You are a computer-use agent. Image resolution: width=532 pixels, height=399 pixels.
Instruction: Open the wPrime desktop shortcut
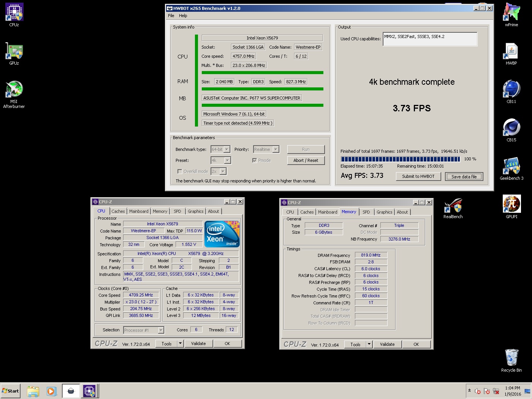(511, 15)
